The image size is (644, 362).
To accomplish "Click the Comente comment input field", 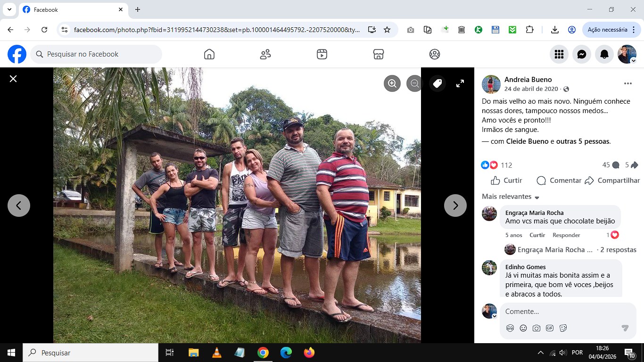I will click(x=568, y=312).
